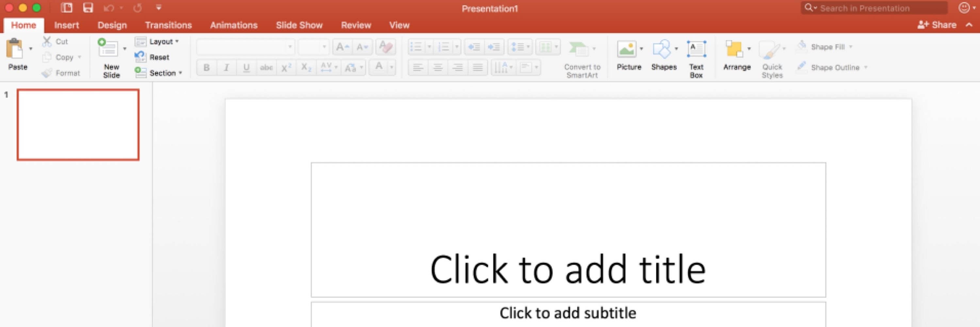This screenshot has height=327, width=980.
Task: Go to the Slide Show tab
Action: (x=300, y=25)
